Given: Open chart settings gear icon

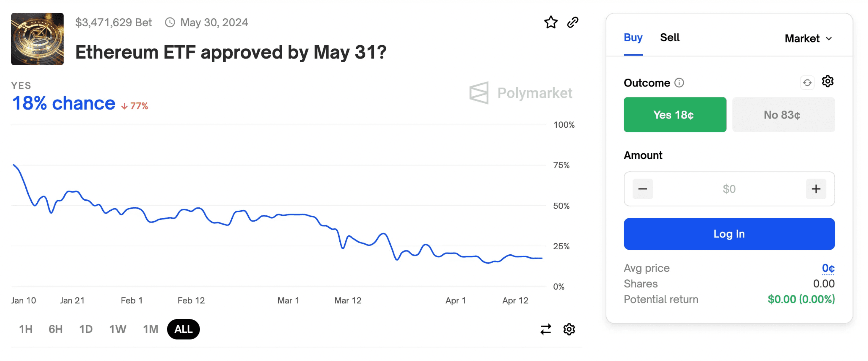Looking at the screenshot, I should click(x=569, y=329).
